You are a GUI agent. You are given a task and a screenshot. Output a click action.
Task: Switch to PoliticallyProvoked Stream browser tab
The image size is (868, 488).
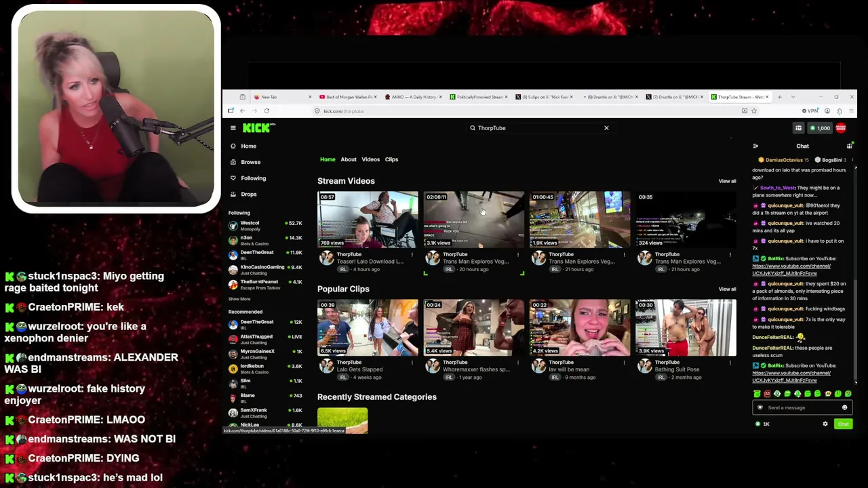pyautogui.click(x=479, y=97)
